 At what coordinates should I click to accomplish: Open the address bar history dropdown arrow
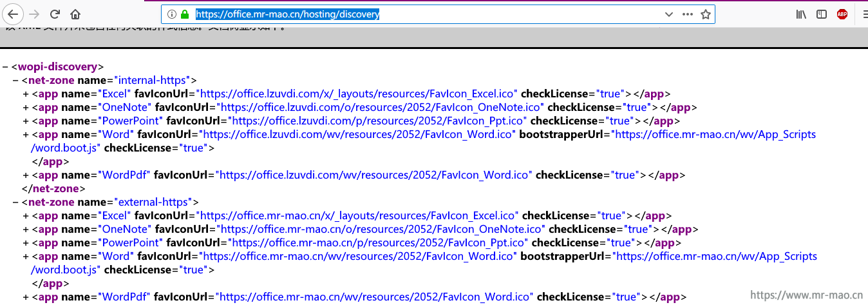pos(669,14)
